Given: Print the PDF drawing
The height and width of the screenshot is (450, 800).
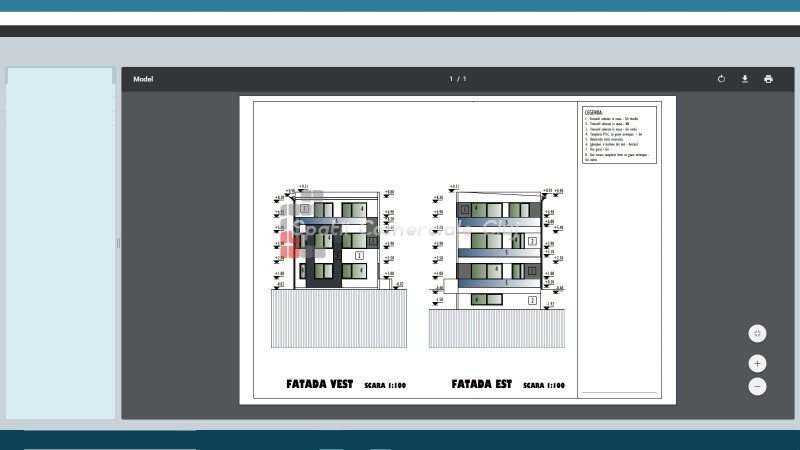Looking at the screenshot, I should (768, 79).
